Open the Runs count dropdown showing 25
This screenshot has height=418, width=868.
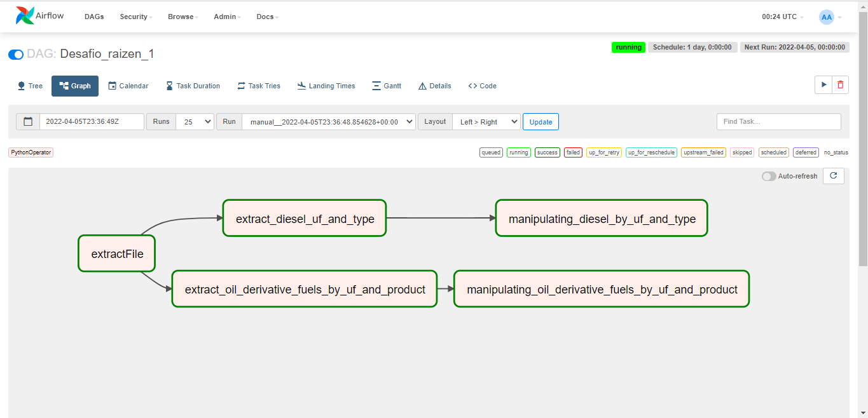tap(195, 121)
